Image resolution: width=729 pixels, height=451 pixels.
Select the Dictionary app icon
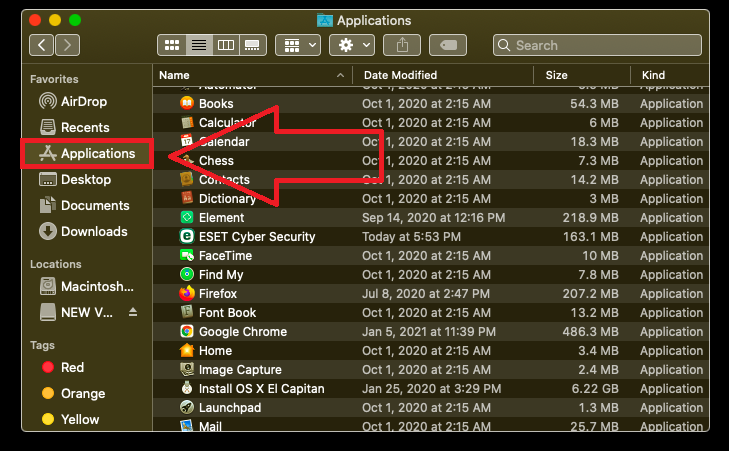[x=187, y=198]
